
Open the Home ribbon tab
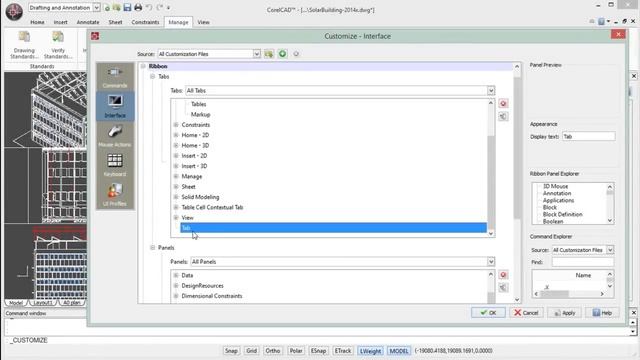click(x=37, y=22)
